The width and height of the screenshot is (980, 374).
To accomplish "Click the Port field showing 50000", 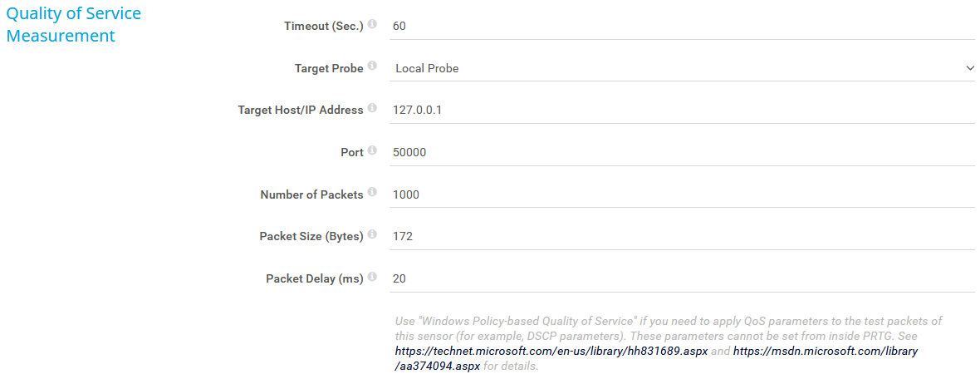I will pyautogui.click(x=681, y=152).
